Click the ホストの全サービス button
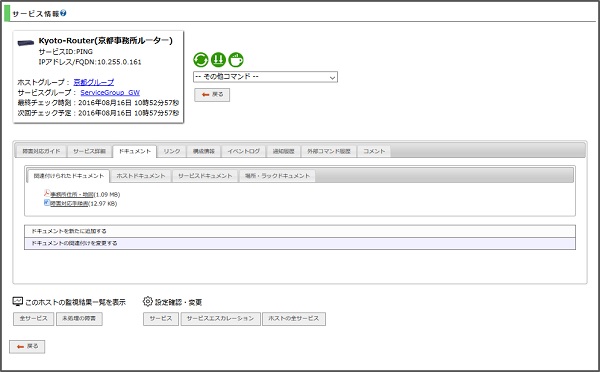This screenshot has height=372, width=600. [x=294, y=319]
